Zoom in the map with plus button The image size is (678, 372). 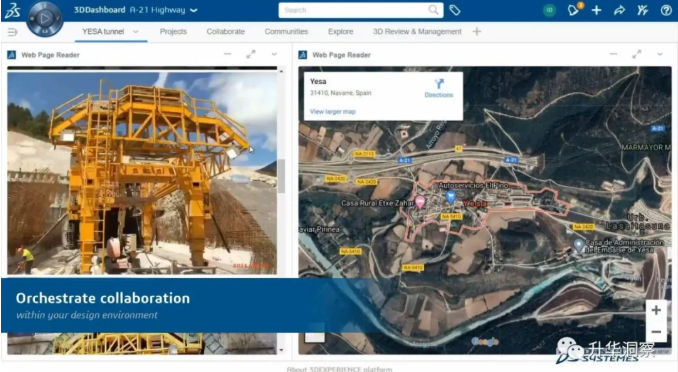coord(656,310)
